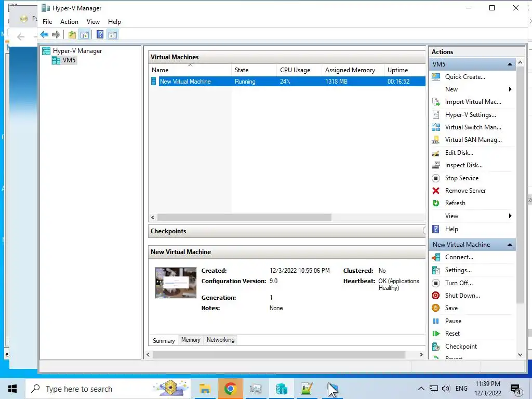Switch to the Networking tab

point(220,340)
